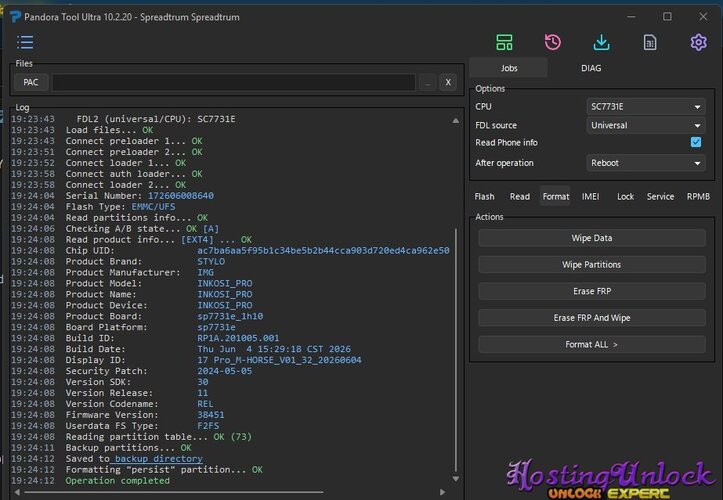Click the Erase FRP button
The height and width of the screenshot is (500, 723).
pos(592,292)
